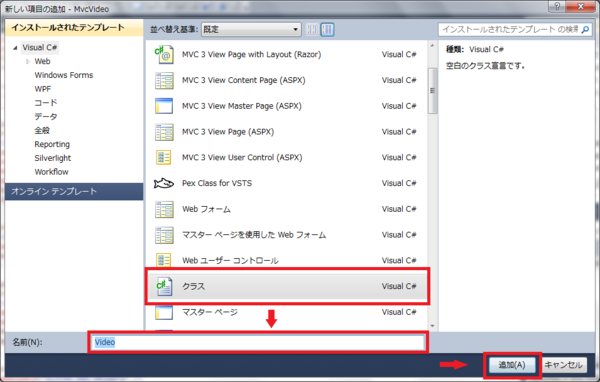
Task: Select Workflow category
Action: point(51,172)
